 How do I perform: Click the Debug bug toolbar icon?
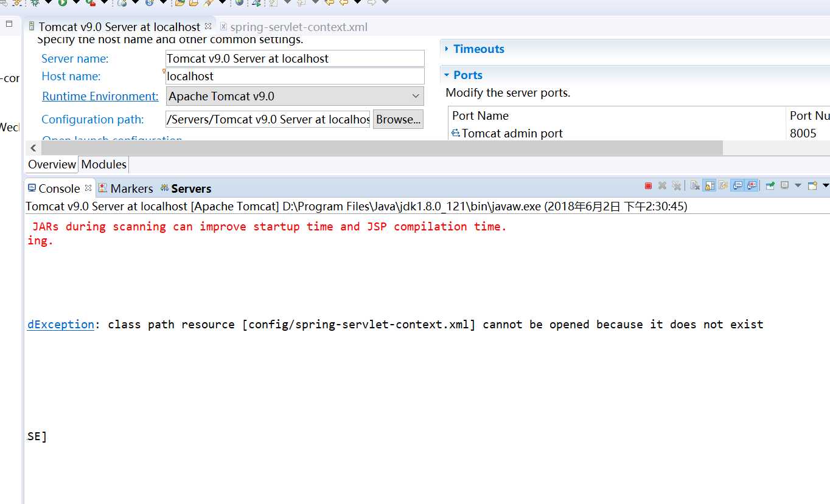point(35,3)
